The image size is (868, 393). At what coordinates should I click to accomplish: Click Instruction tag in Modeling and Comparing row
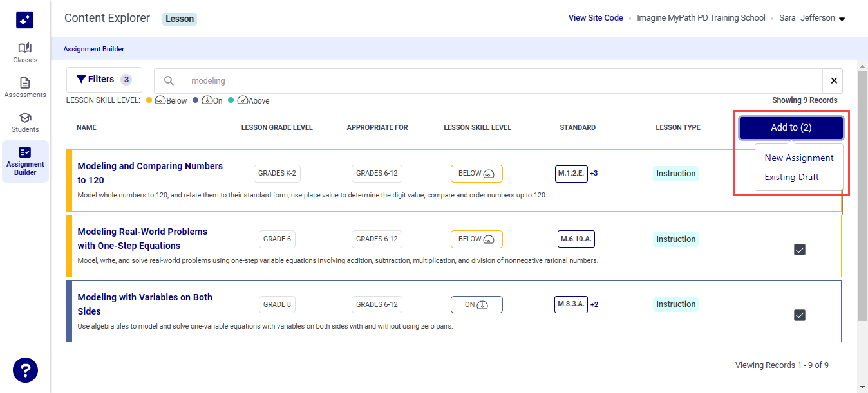pyautogui.click(x=675, y=174)
